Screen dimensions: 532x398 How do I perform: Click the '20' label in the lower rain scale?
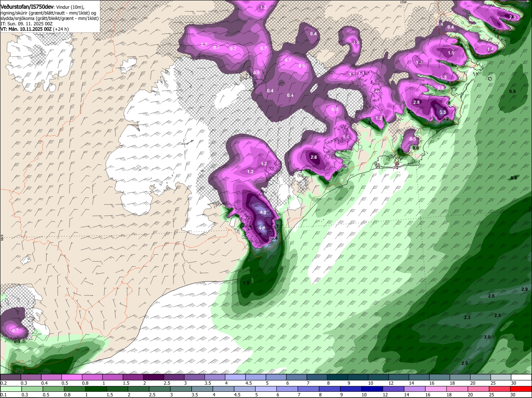click(x=471, y=395)
